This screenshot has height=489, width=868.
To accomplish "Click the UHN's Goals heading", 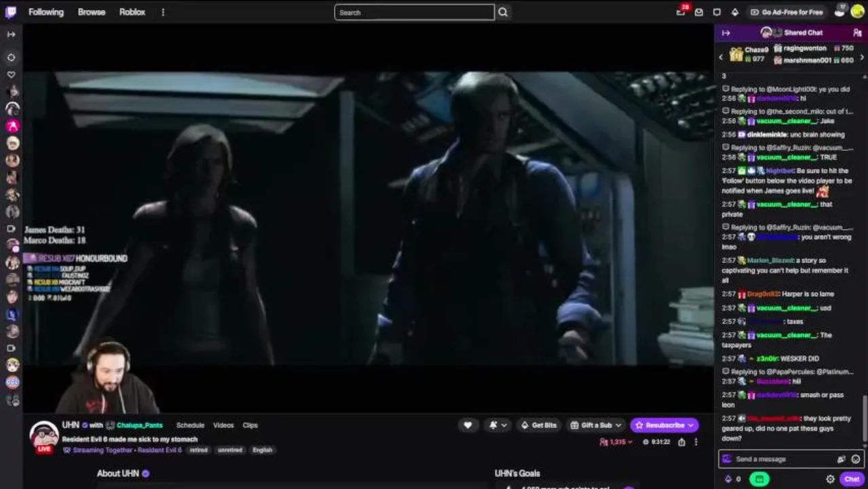I will coord(518,473).
